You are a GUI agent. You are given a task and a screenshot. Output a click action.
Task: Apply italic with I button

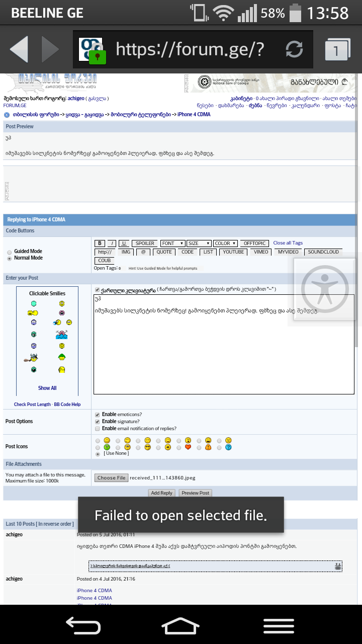pyautogui.click(x=113, y=244)
